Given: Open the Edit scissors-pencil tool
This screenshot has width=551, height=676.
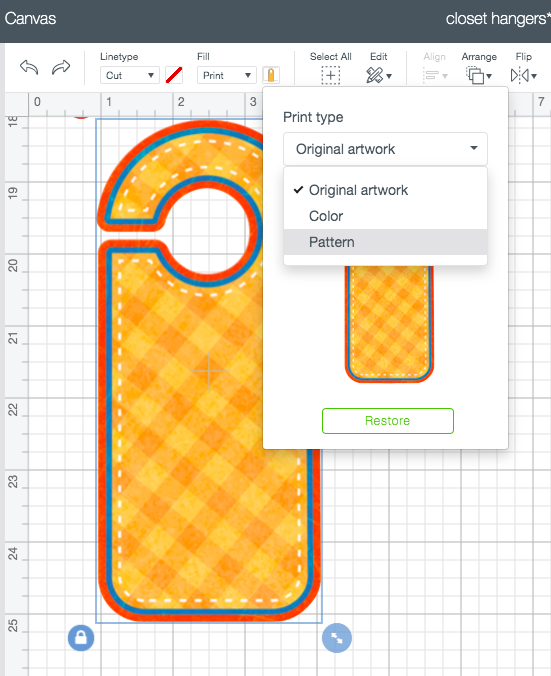Looking at the screenshot, I should pos(379,75).
